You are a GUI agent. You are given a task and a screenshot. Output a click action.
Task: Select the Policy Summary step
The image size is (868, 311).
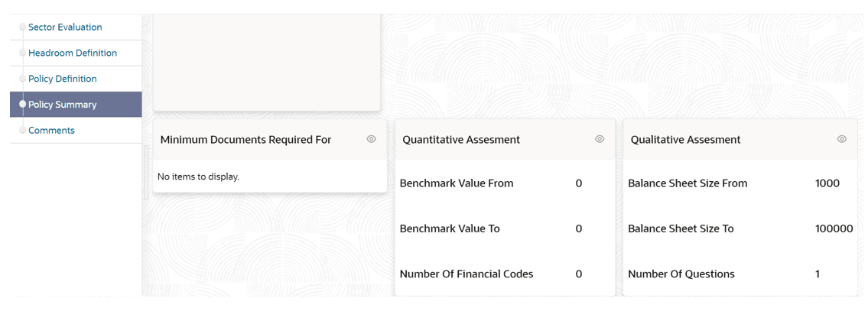pyautogui.click(x=62, y=105)
